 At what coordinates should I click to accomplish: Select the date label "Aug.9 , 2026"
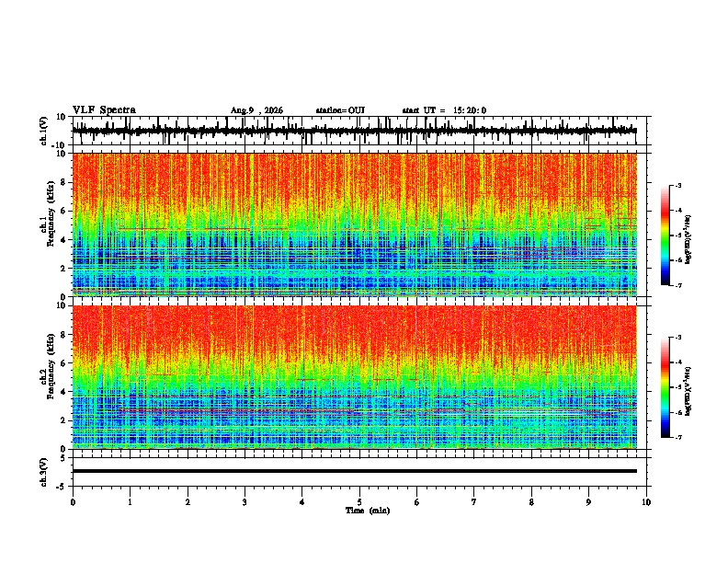(256, 110)
